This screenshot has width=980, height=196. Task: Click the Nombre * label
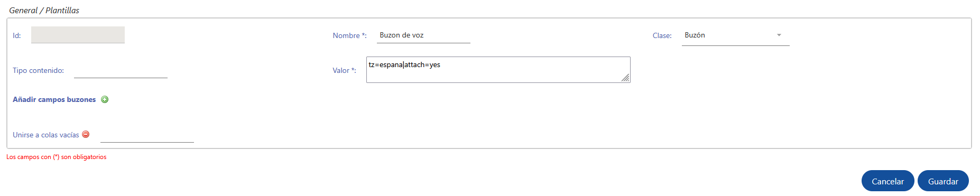pos(349,35)
